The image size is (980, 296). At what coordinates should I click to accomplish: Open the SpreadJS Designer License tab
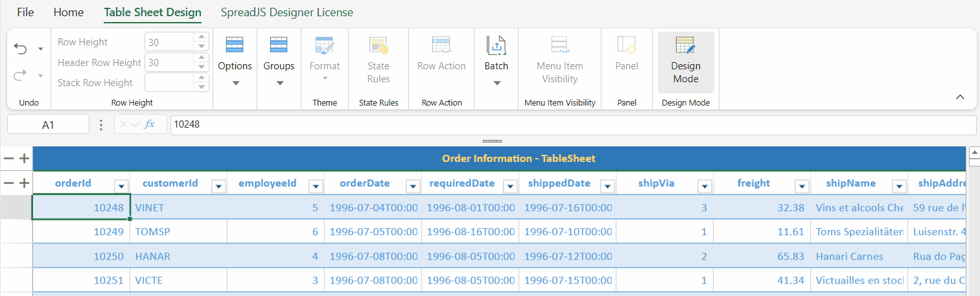(287, 12)
